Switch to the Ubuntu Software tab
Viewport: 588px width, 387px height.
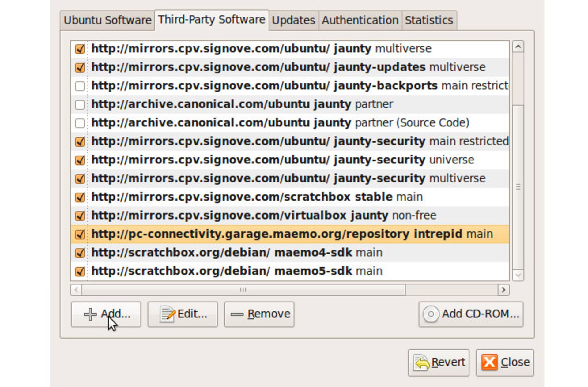[x=107, y=21]
